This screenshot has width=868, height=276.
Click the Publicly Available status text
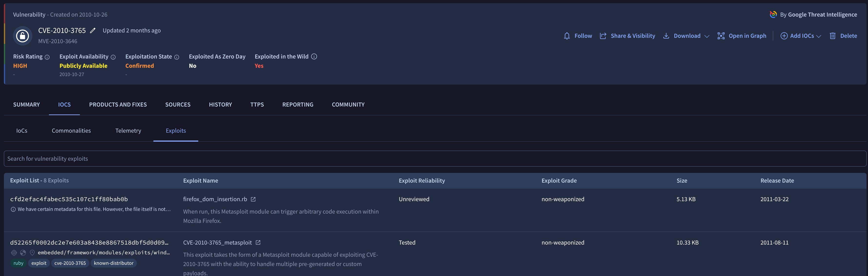83,66
